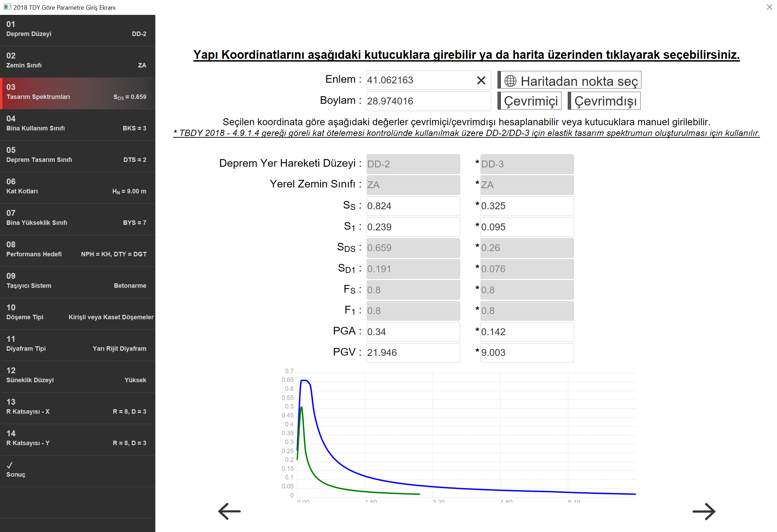777x532 pixels.
Task: Close the parameter entry window
Action: tap(769, 7)
